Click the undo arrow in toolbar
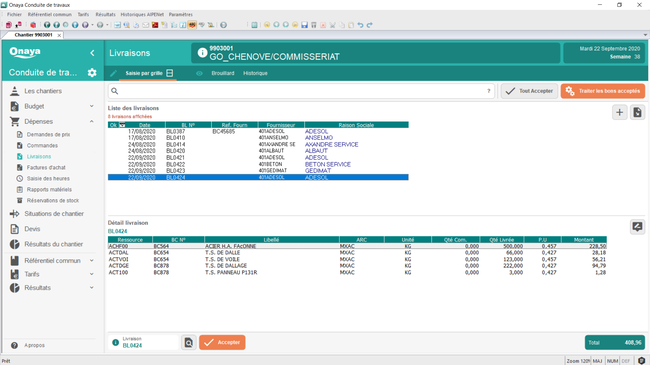 360,25
